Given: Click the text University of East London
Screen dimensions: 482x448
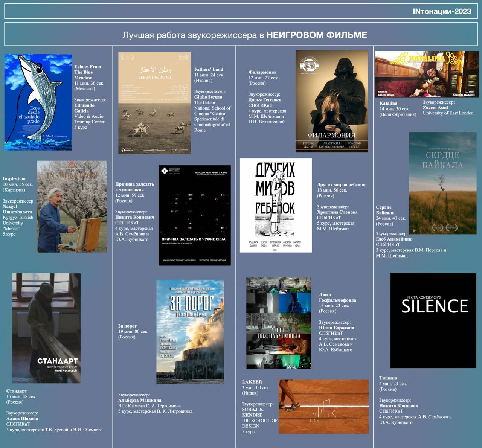Looking at the screenshot, I should pos(448,113).
